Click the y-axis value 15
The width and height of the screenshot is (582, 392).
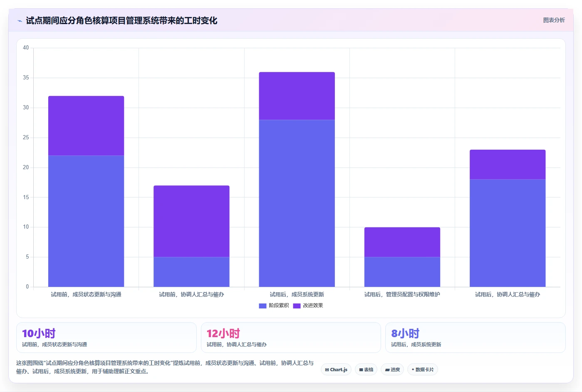pyautogui.click(x=26, y=197)
